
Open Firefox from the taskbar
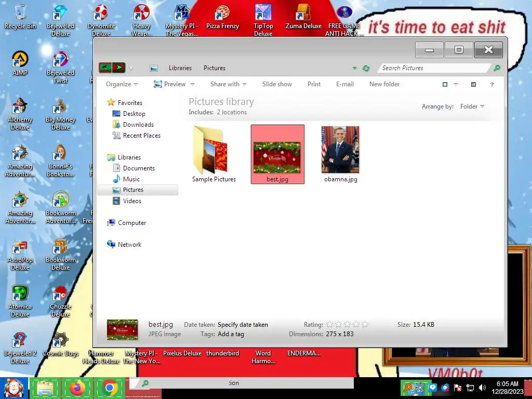pyautogui.click(x=77, y=388)
